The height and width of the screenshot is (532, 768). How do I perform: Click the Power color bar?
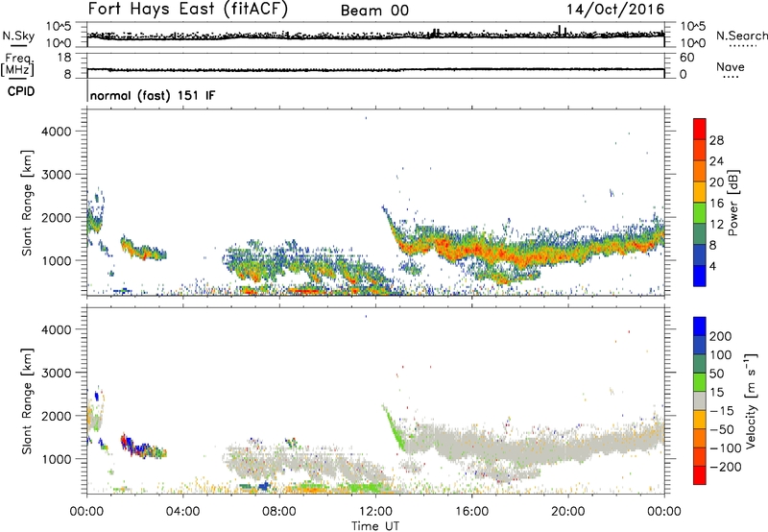(x=700, y=203)
